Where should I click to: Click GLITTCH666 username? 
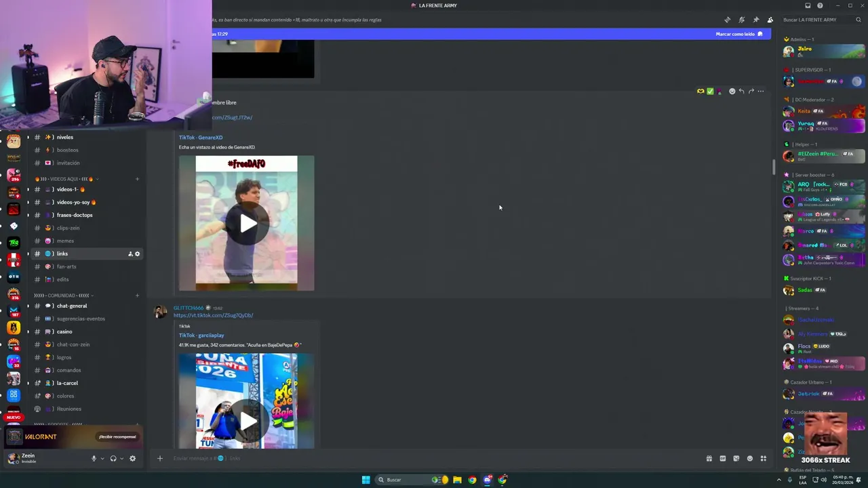pyautogui.click(x=189, y=308)
